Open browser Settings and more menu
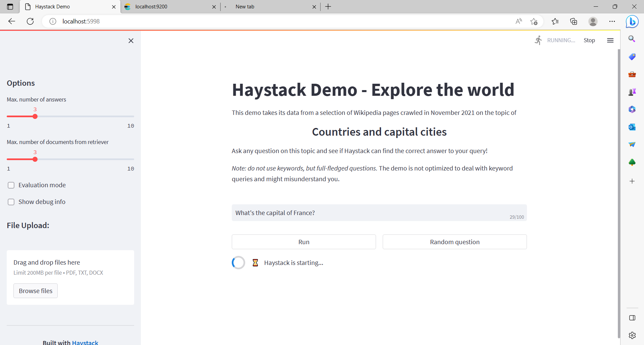644x345 pixels. pos(612,21)
